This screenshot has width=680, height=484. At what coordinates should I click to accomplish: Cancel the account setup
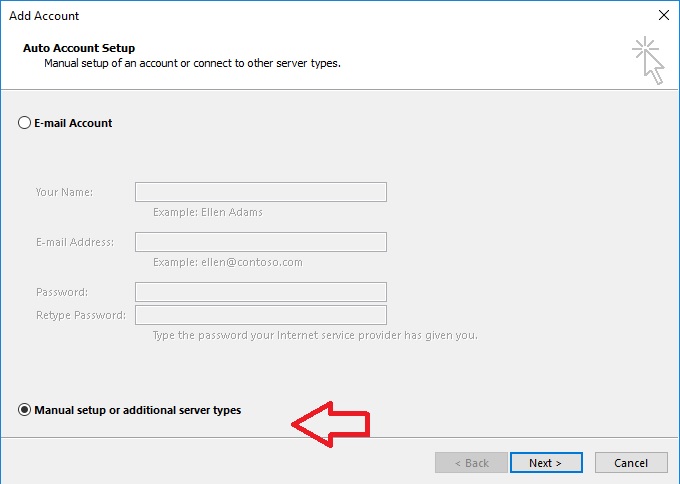point(631,463)
